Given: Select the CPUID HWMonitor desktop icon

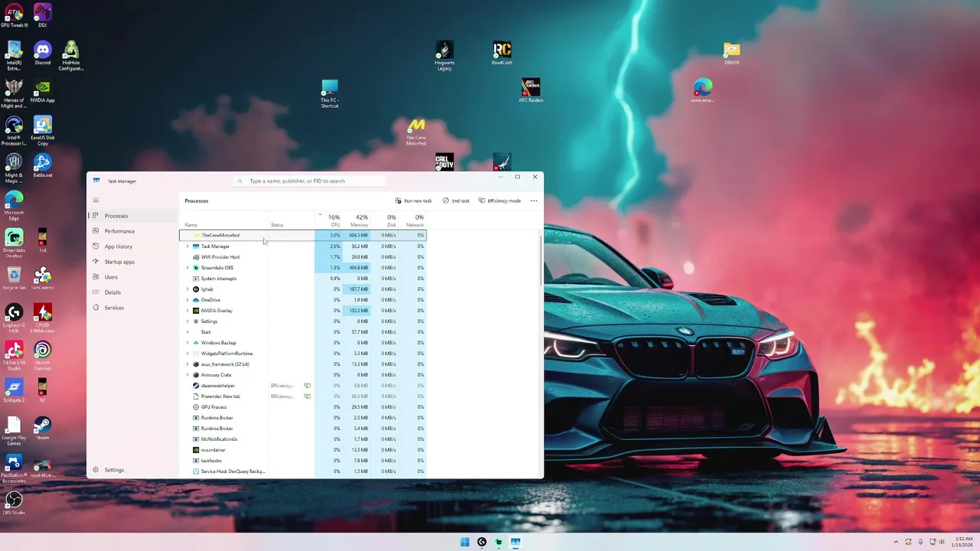Looking at the screenshot, I should [x=43, y=318].
